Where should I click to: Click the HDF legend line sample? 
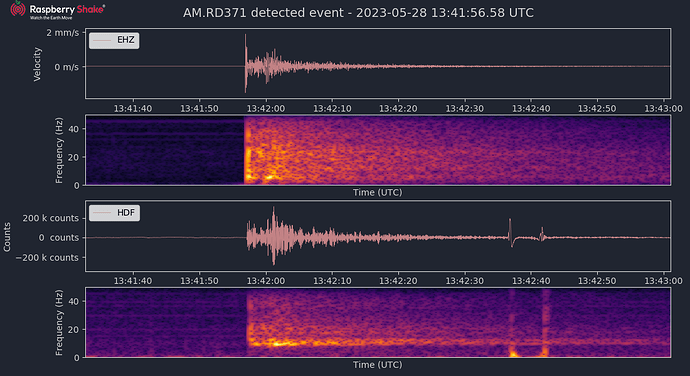click(x=102, y=213)
